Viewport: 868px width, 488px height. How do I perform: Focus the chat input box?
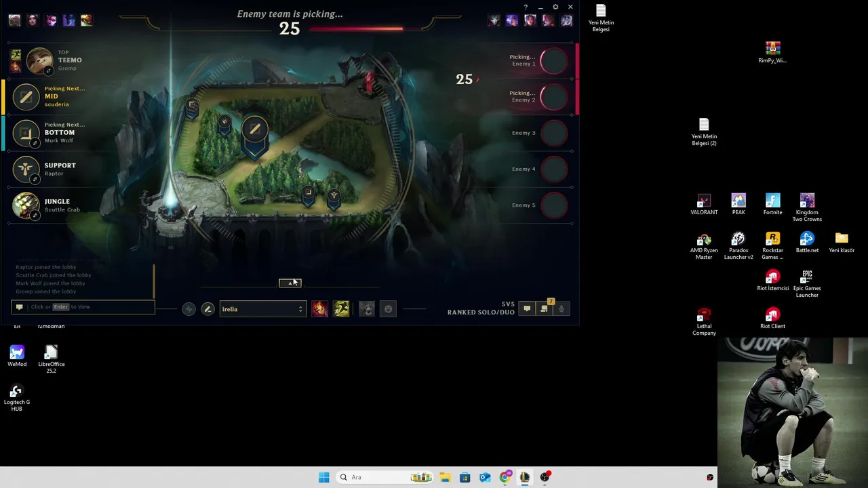(x=83, y=307)
